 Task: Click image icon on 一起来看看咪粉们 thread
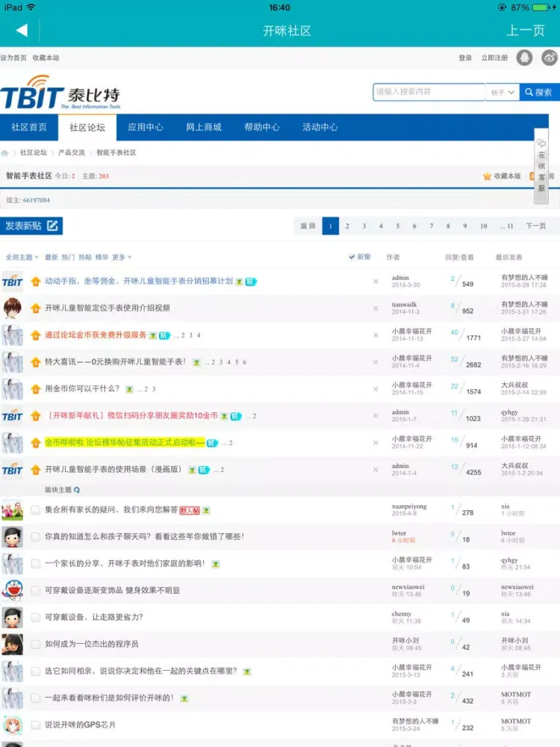pyautogui.click(x=184, y=699)
